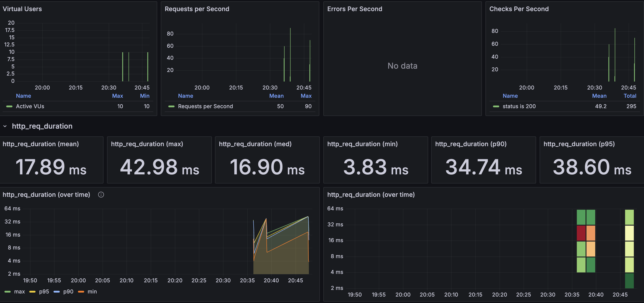The image size is (644, 303).
Task: Click the Requests per Second legend entry
Action: (x=205, y=106)
